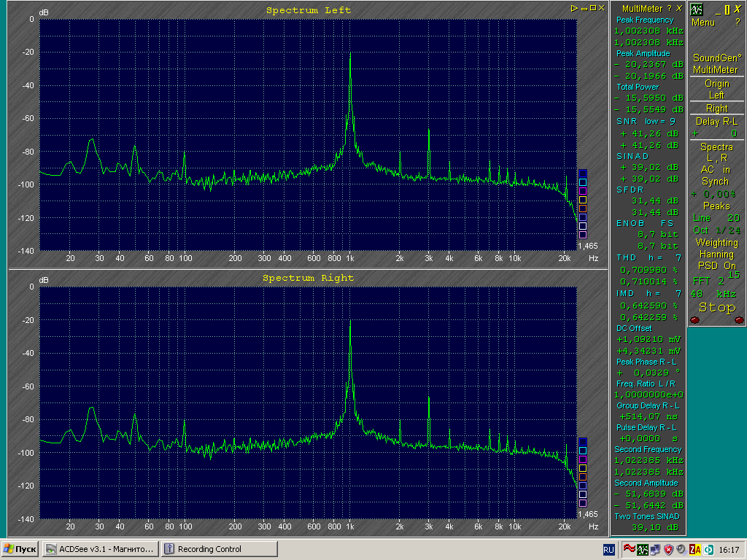Open the Menu in control panel
Screen dimensions: 747x560
[x=703, y=23]
